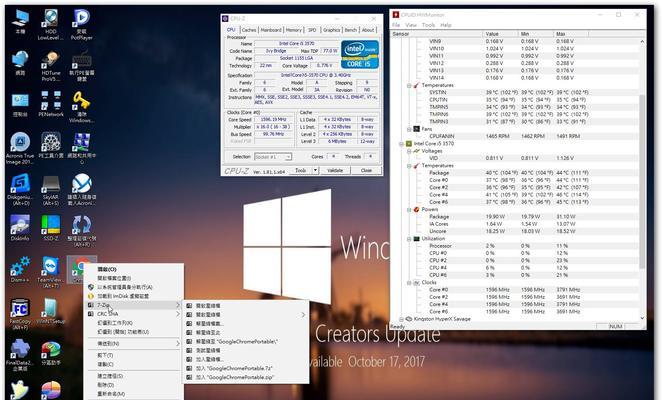
Task: Open the Help menu in HWMonitor
Action: (x=446, y=25)
